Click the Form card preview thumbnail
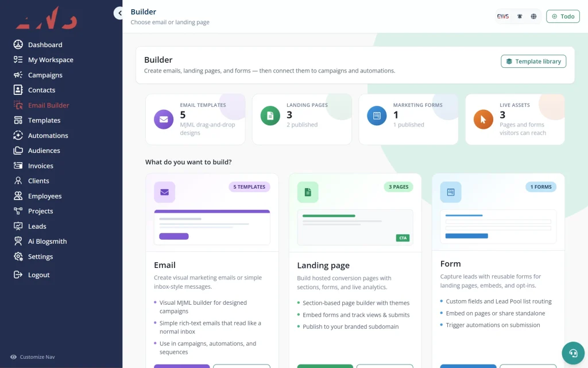The height and width of the screenshot is (368, 588). (498, 227)
